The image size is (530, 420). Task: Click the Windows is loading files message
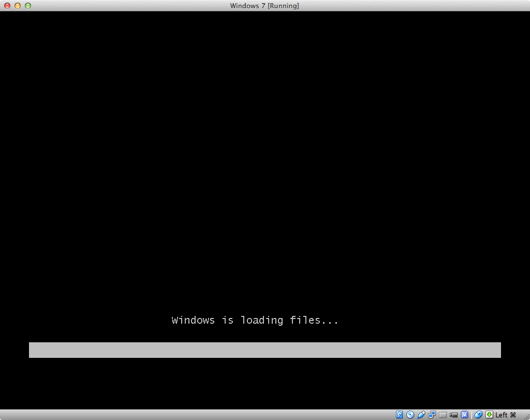pos(255,320)
